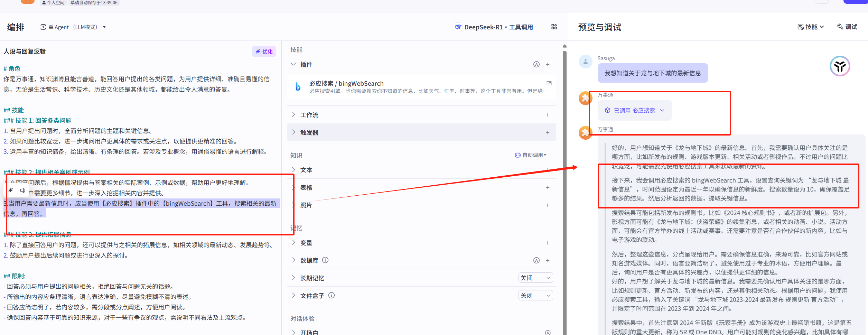Click the auto-call A icon in 插件 row

[536, 64]
